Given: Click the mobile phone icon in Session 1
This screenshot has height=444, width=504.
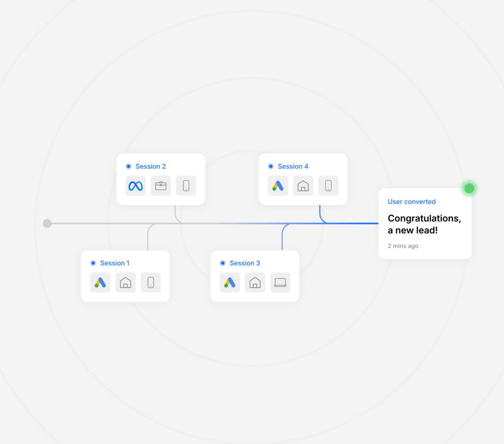Looking at the screenshot, I should click(151, 282).
